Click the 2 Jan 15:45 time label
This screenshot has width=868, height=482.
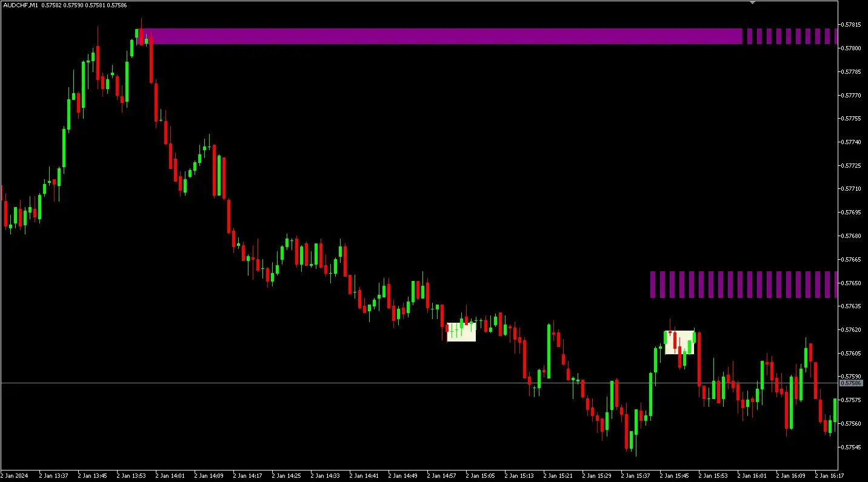click(675, 476)
